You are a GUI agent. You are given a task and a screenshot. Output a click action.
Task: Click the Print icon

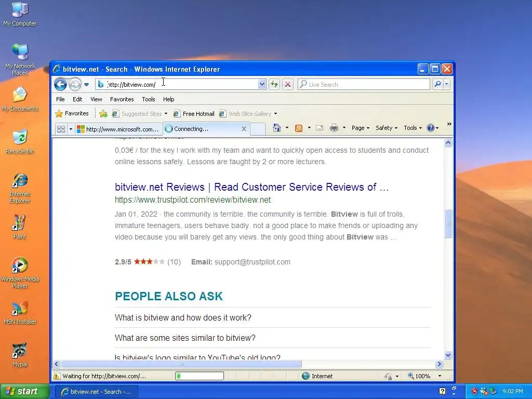click(x=334, y=128)
